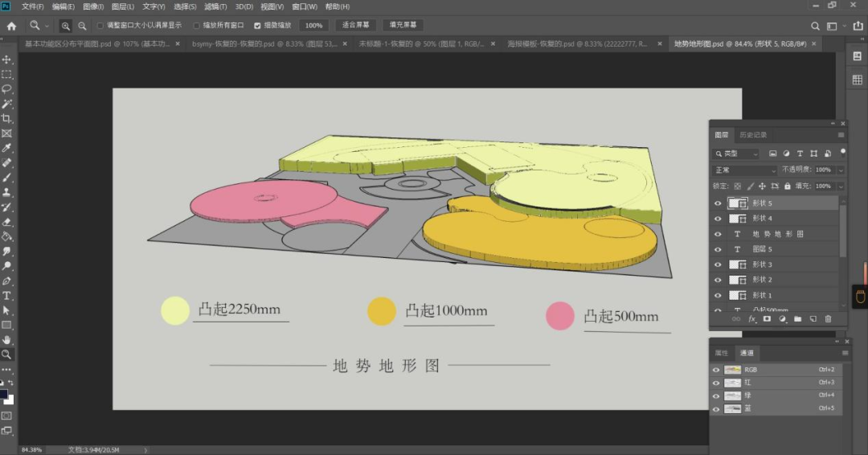868x455 pixels.
Task: Select the Eyedropper tool
Action: pos(6,148)
